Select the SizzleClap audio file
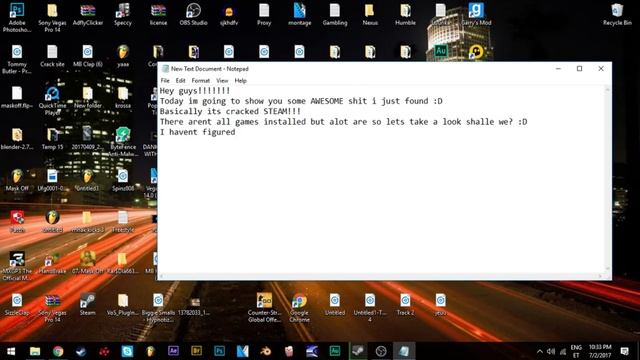 click(x=17, y=304)
